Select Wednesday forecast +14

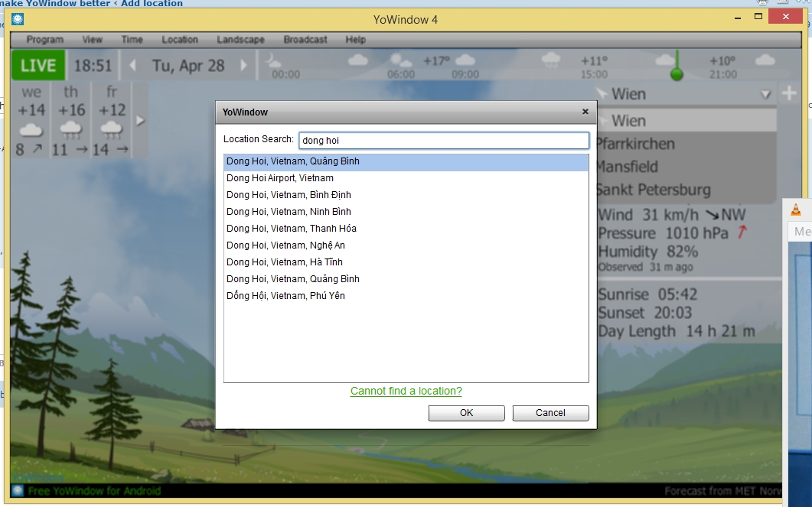31,120
